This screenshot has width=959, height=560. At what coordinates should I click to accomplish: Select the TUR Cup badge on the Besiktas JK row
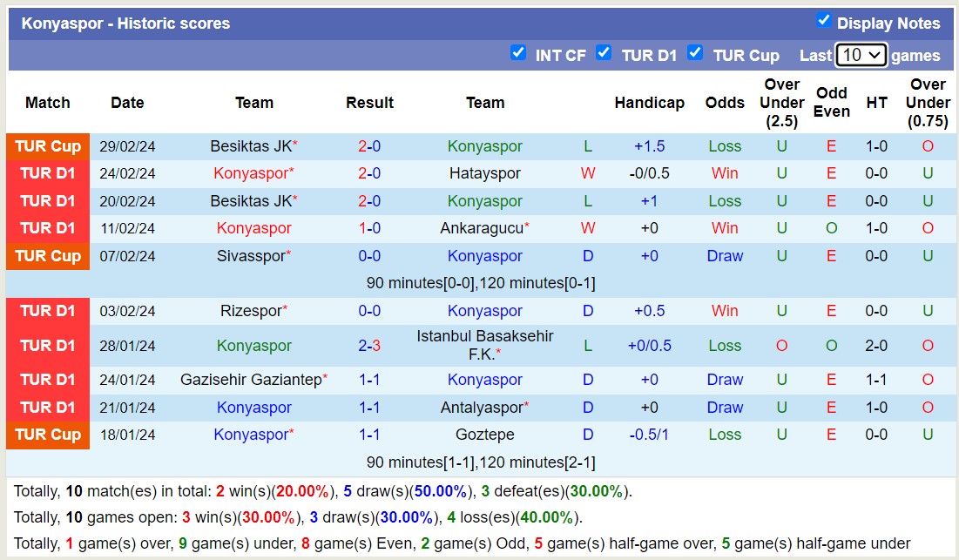click(48, 146)
